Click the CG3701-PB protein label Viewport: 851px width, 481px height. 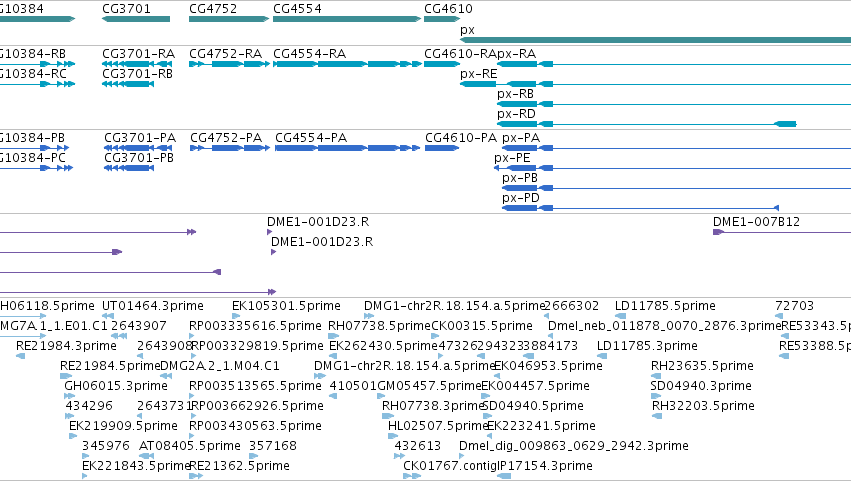139,158
